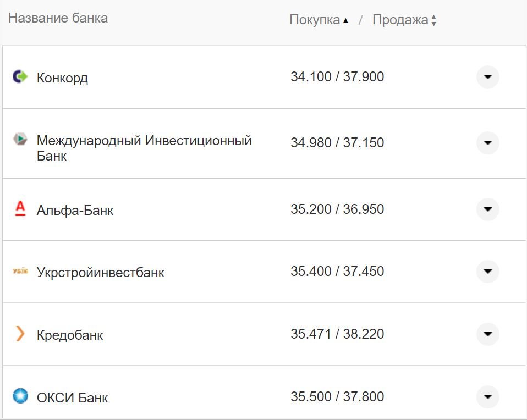Screen dimensions: 527x420
Task: Click the ascending sort arrow next to Покупка
Action: tap(346, 19)
